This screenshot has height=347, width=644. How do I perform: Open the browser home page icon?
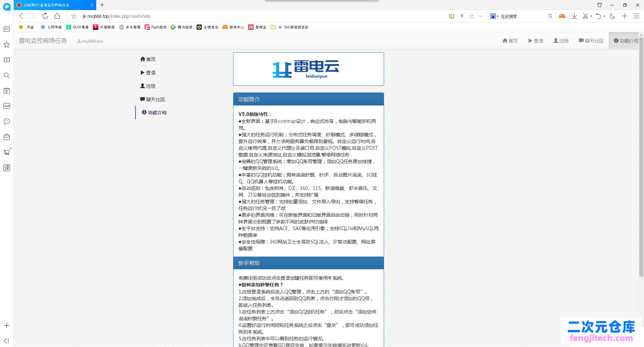coord(57,16)
